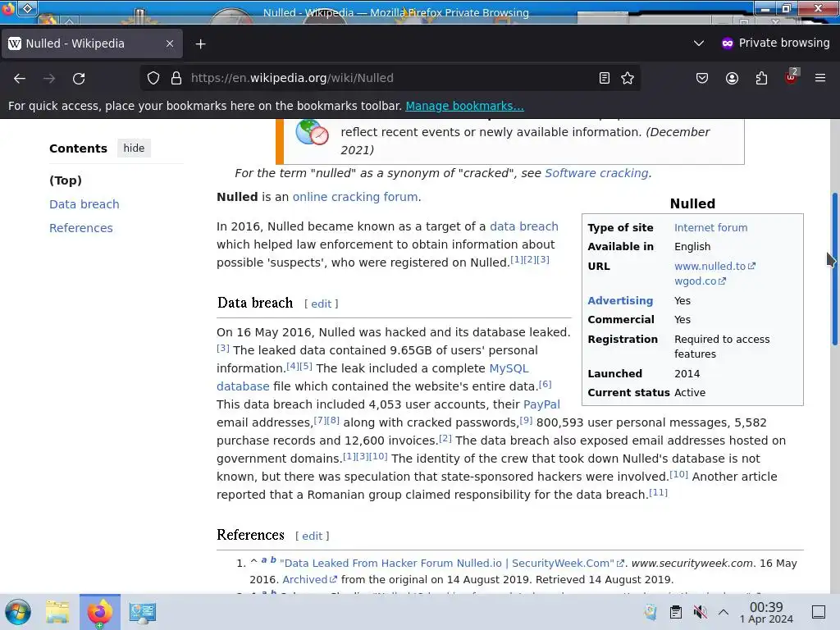Open the tracking protection shield icon
This screenshot has width=840, height=630.
coord(153,78)
